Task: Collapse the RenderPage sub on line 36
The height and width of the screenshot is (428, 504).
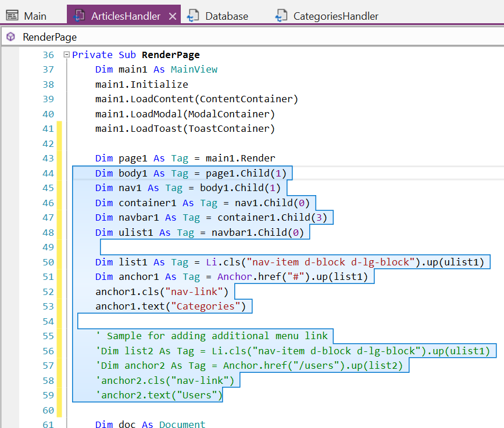Action: 66,55
